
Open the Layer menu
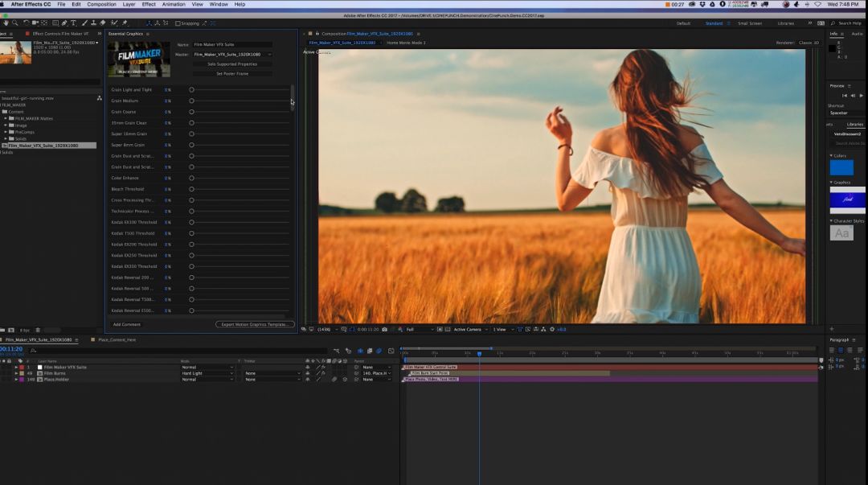click(x=129, y=5)
